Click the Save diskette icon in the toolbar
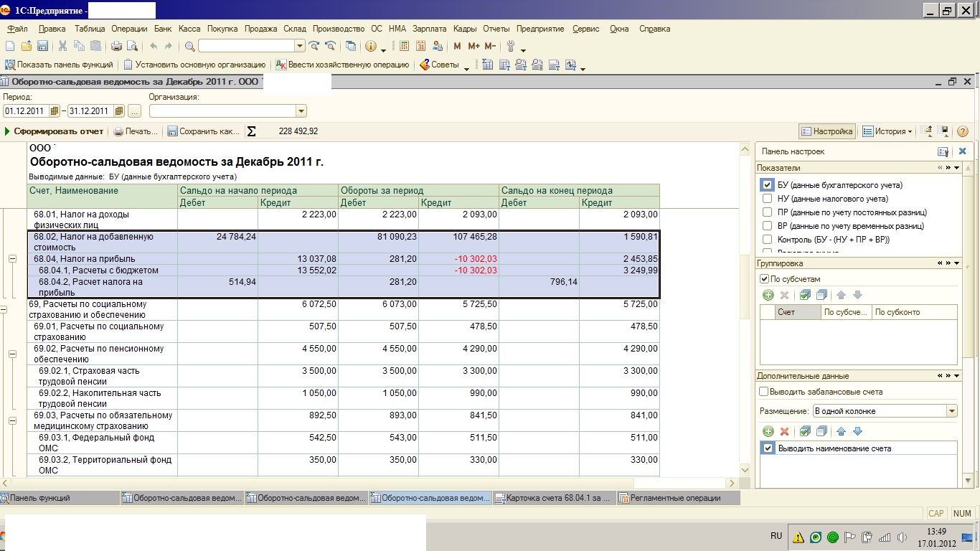The image size is (980, 551). (42, 47)
